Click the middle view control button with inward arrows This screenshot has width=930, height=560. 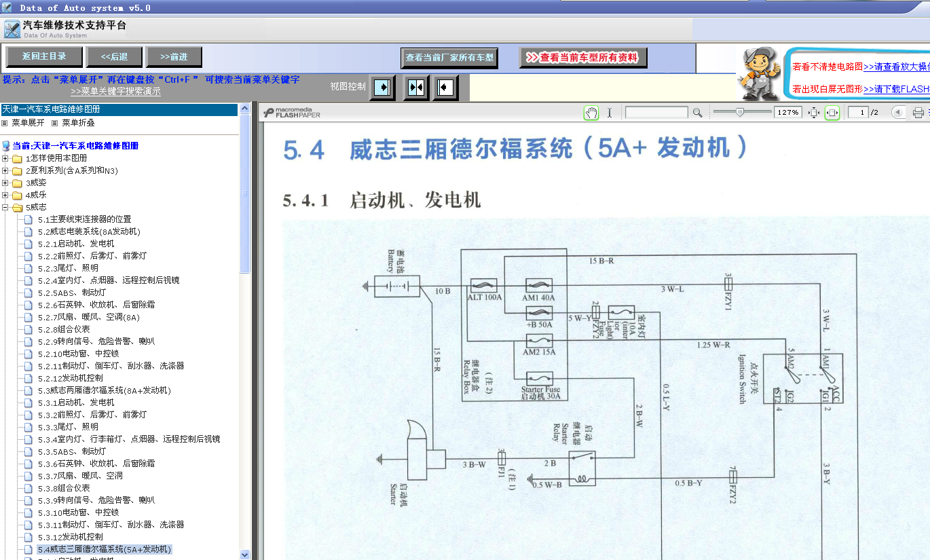(415, 88)
